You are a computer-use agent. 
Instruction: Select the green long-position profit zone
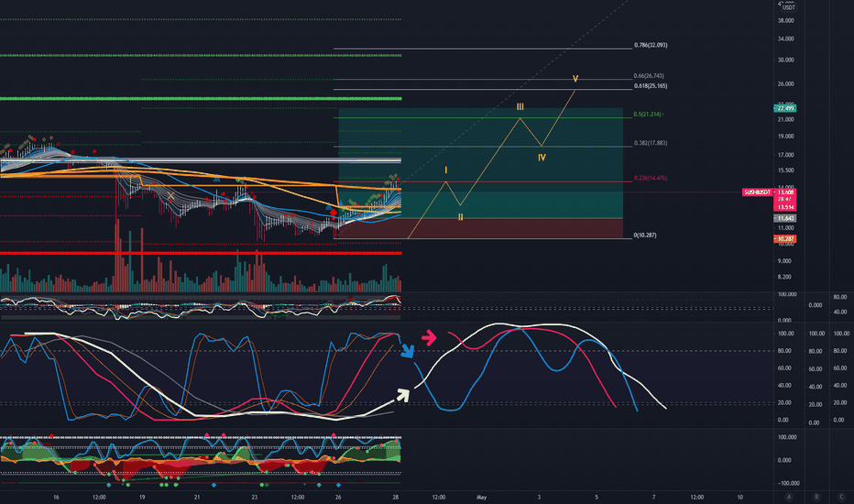click(480, 163)
